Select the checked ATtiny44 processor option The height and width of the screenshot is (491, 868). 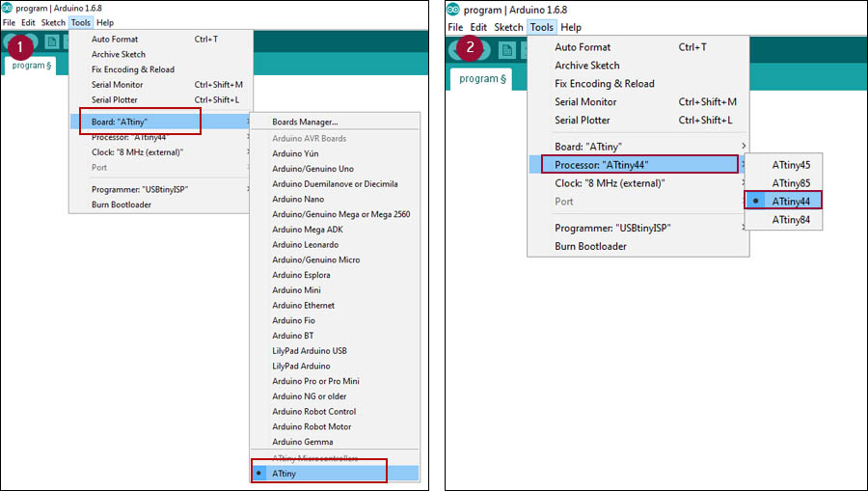[x=783, y=201]
